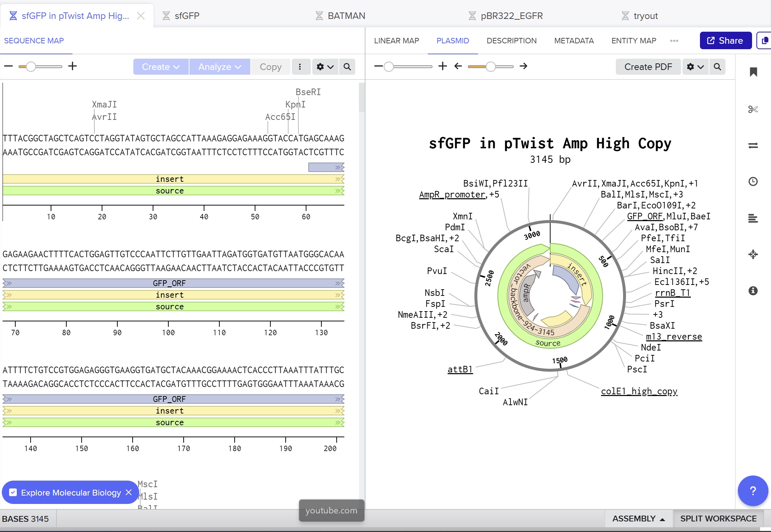Image resolution: width=771 pixels, height=532 pixels.
Task: Open the BATMAN sequence tab
Action: 346,16
